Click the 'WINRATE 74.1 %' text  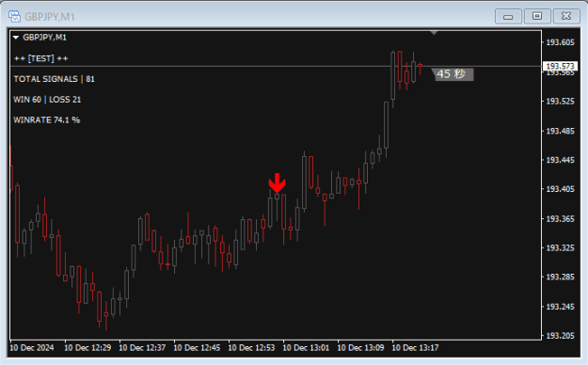pyautogui.click(x=46, y=120)
